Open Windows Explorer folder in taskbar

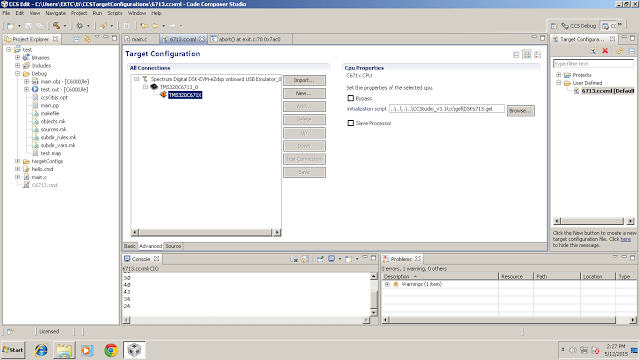[x=64, y=350]
